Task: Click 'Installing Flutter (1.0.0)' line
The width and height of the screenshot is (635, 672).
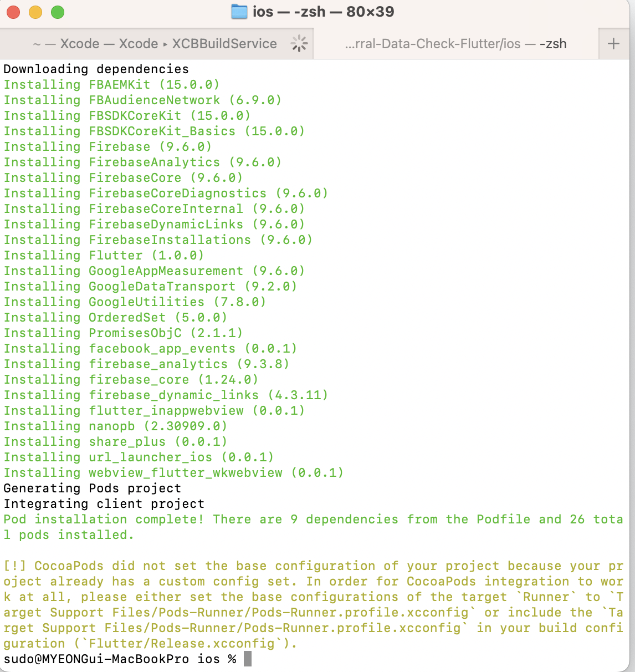Action: click(104, 256)
